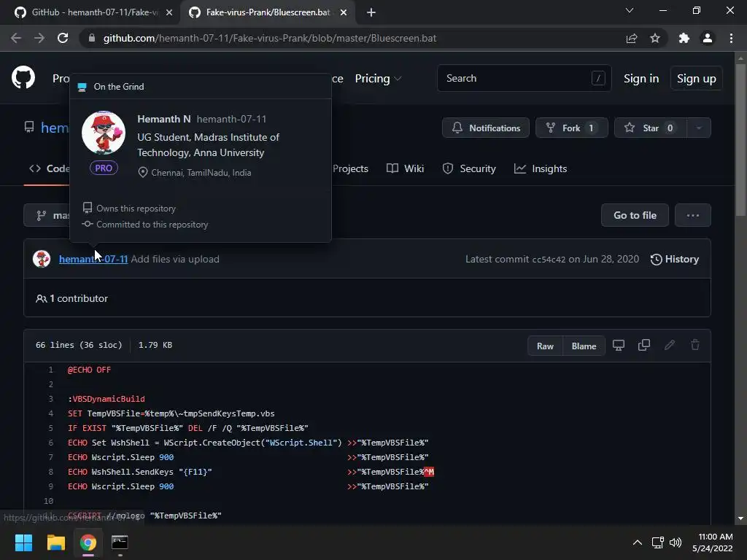
Task: Click Chrome icon in taskbar
Action: (88, 542)
